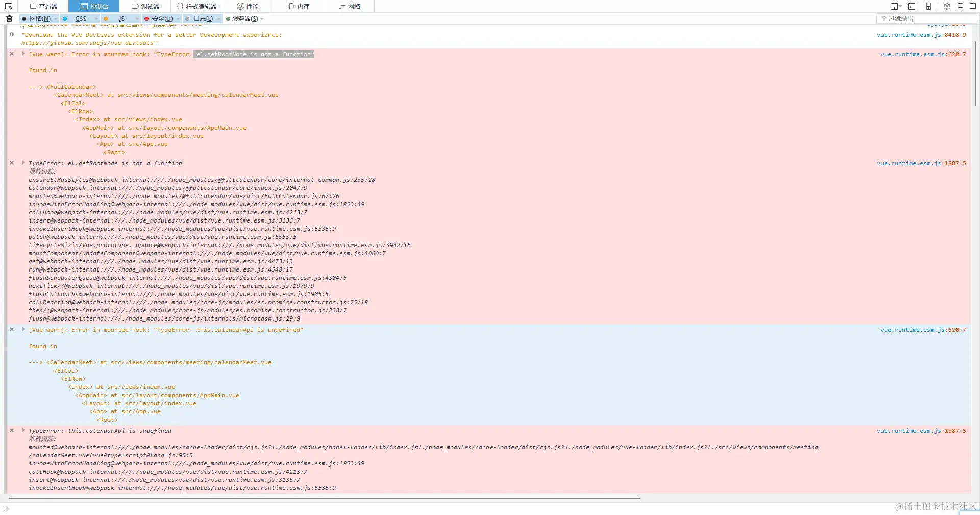
Task: Dock developer tools to side
Action: (x=973, y=6)
